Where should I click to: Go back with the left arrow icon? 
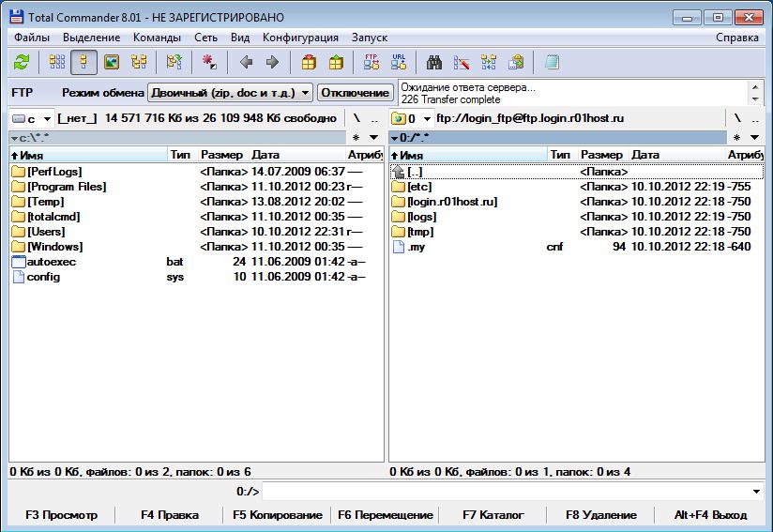click(x=246, y=62)
